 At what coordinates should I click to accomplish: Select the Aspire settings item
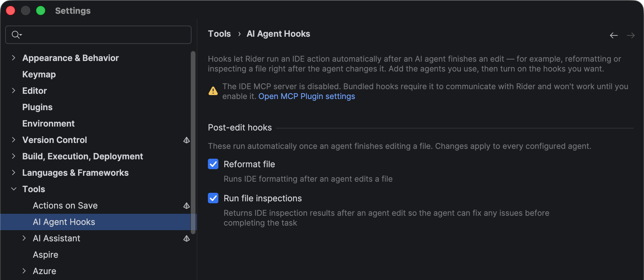click(x=46, y=255)
